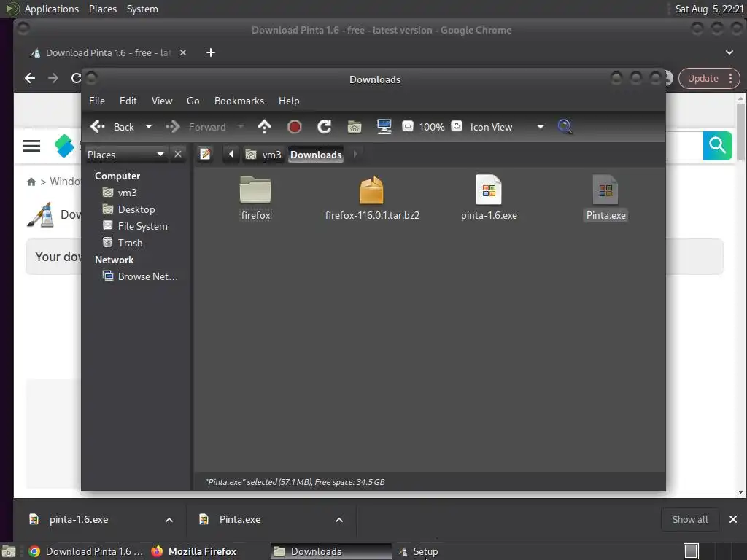Select the Pinta.exe file icon

605,190
